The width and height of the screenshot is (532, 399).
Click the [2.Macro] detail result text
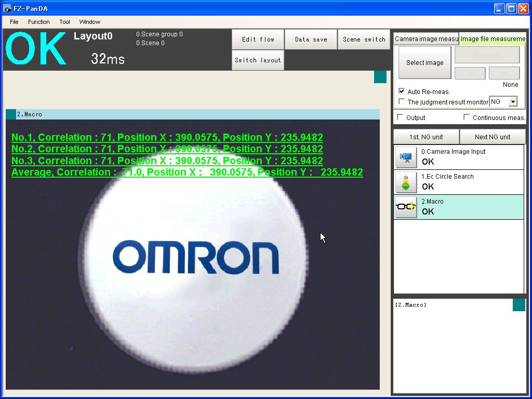click(411, 304)
